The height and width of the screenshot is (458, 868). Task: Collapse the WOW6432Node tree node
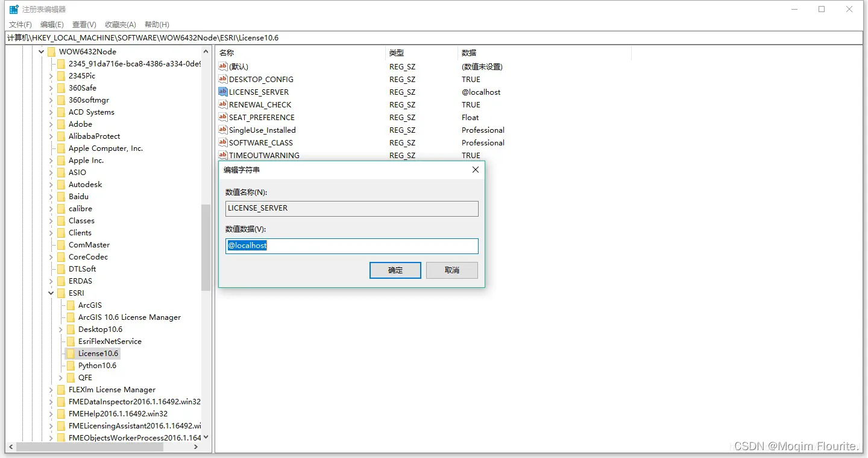coord(42,52)
